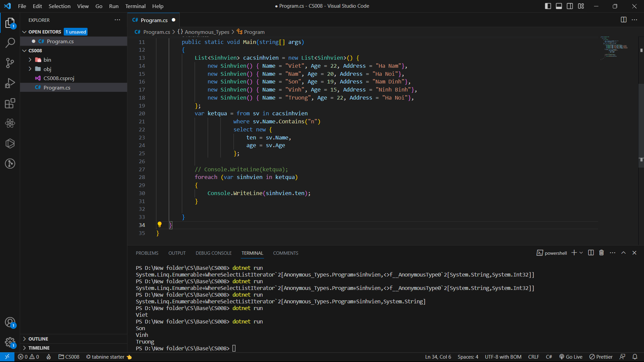Select the Program.cs editor tab
The height and width of the screenshot is (362, 644).
click(154, 20)
